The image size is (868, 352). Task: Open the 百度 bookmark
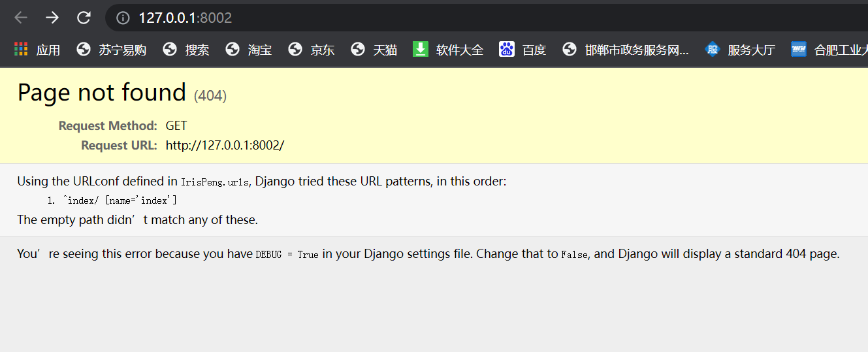pos(522,50)
